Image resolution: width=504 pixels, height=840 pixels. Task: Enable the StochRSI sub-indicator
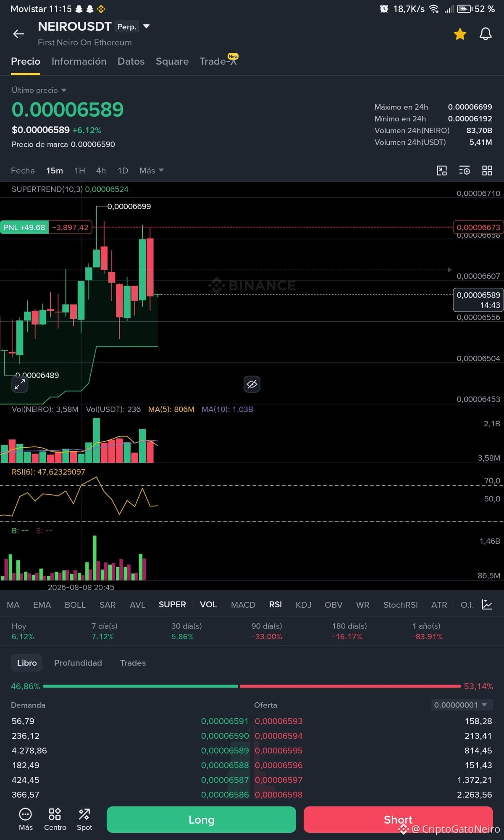401,605
